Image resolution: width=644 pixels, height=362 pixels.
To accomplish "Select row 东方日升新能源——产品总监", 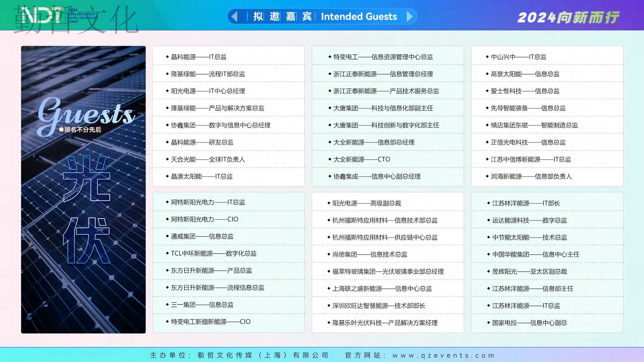I will [x=228, y=271].
